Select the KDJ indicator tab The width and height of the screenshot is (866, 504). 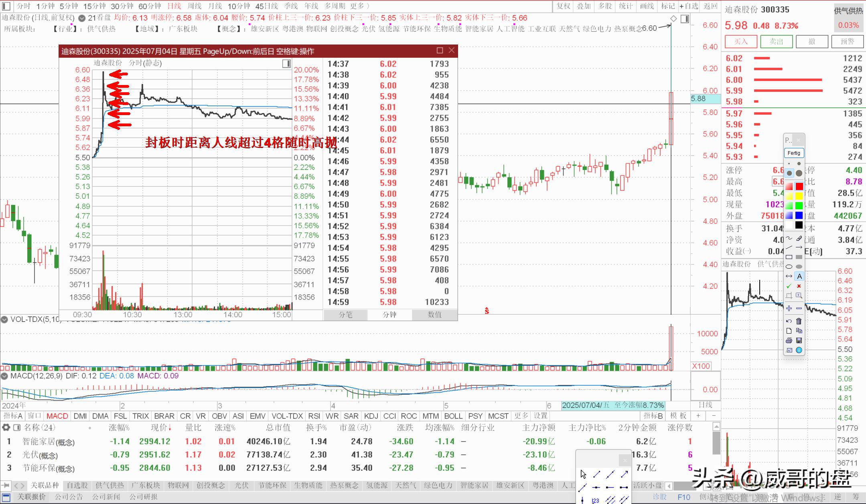tap(371, 416)
